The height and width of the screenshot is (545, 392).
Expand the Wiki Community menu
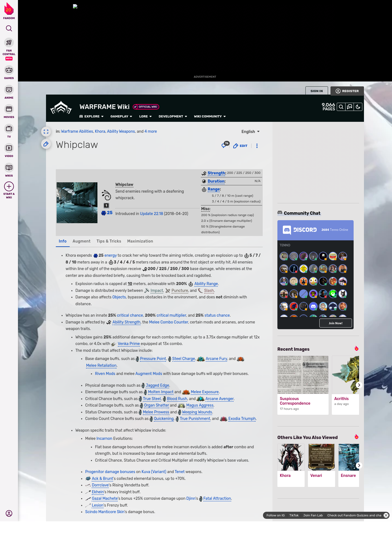(x=210, y=116)
